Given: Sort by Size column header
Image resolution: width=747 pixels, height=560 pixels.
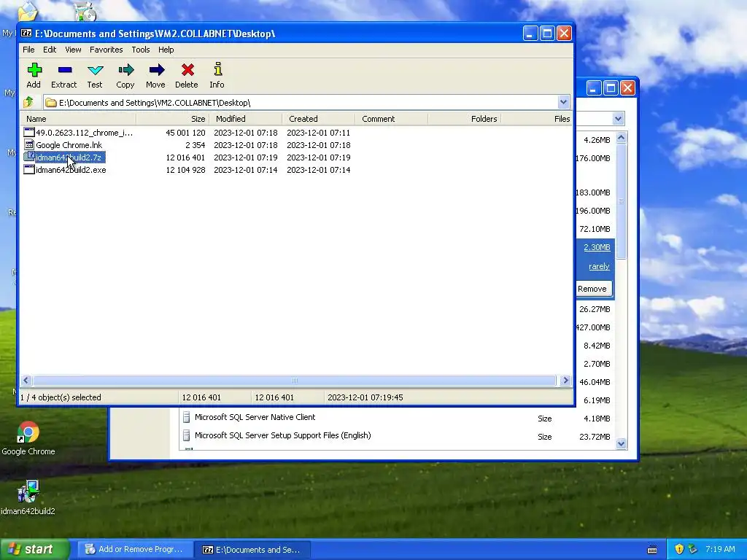Looking at the screenshot, I should click(x=172, y=119).
